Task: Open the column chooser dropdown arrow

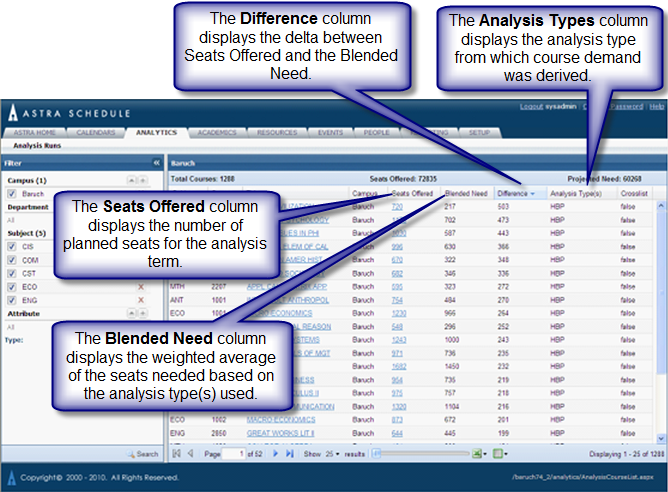Action: click(x=505, y=454)
